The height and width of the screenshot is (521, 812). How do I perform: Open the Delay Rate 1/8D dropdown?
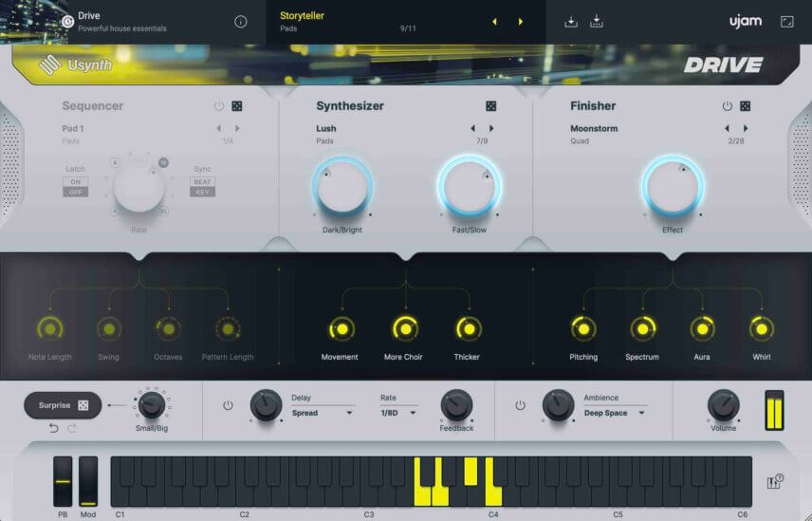coord(398,413)
